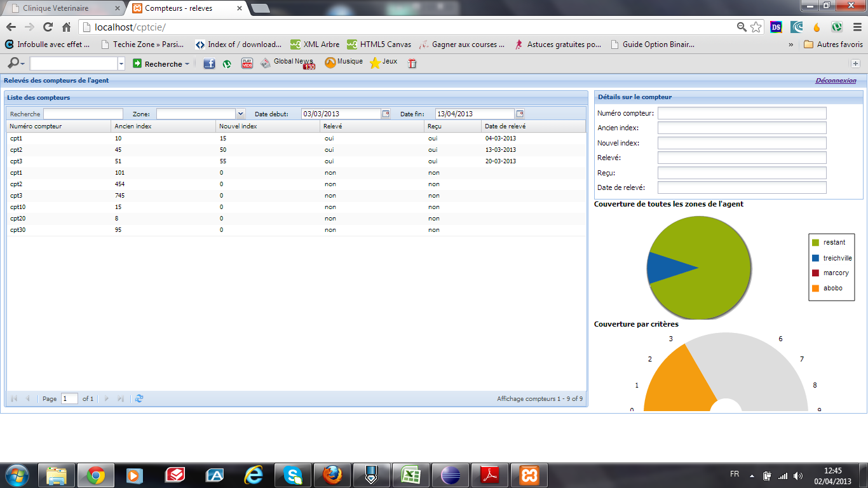Viewport: 868px width, 488px height.
Task: Open the Date debut calendar picker
Action: tap(385, 114)
